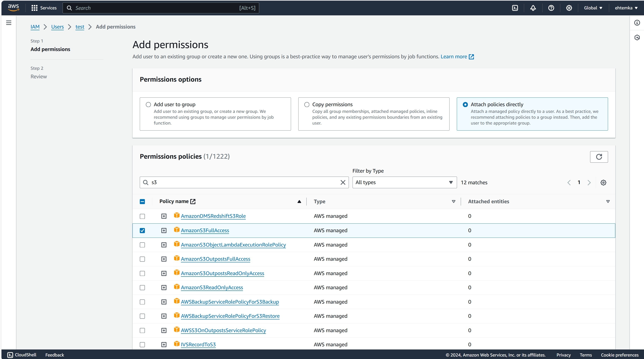
Task: Open the hexagon tools panel icon
Action: pyautogui.click(x=637, y=37)
